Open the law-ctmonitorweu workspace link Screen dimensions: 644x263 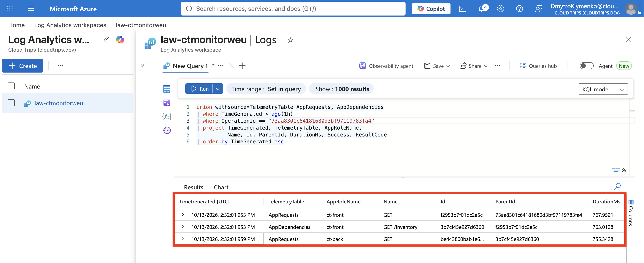point(59,103)
